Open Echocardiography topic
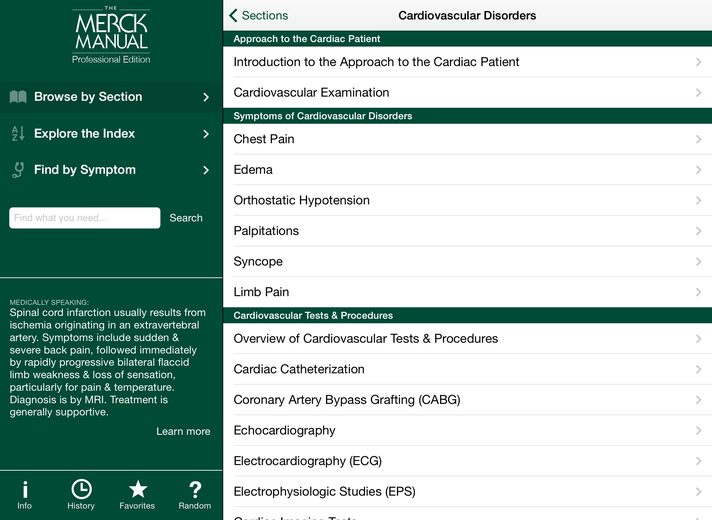Image resolution: width=712 pixels, height=520 pixels. coord(467,431)
